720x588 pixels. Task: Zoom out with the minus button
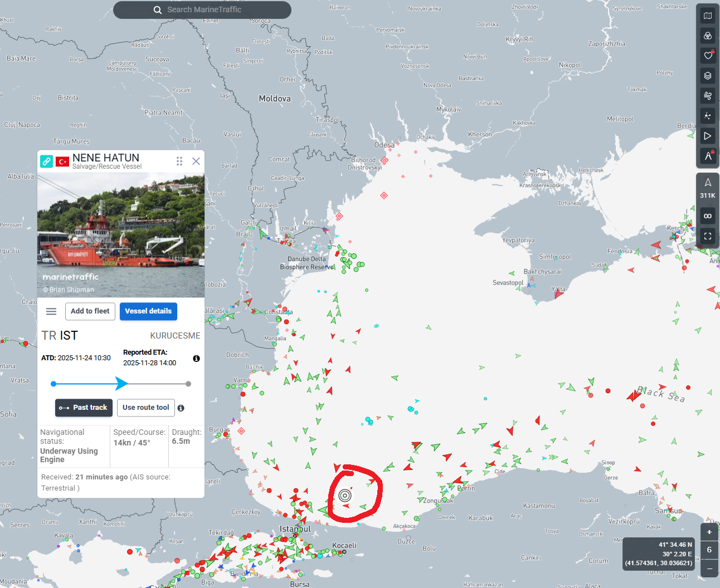709,569
